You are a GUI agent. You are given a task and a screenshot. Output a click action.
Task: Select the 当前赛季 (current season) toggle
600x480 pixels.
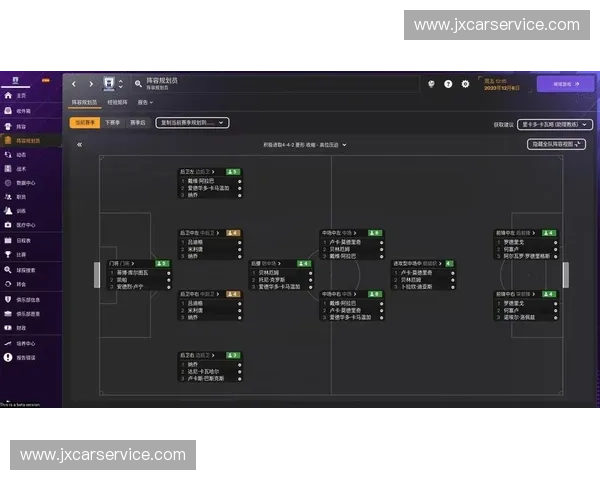click(x=84, y=123)
